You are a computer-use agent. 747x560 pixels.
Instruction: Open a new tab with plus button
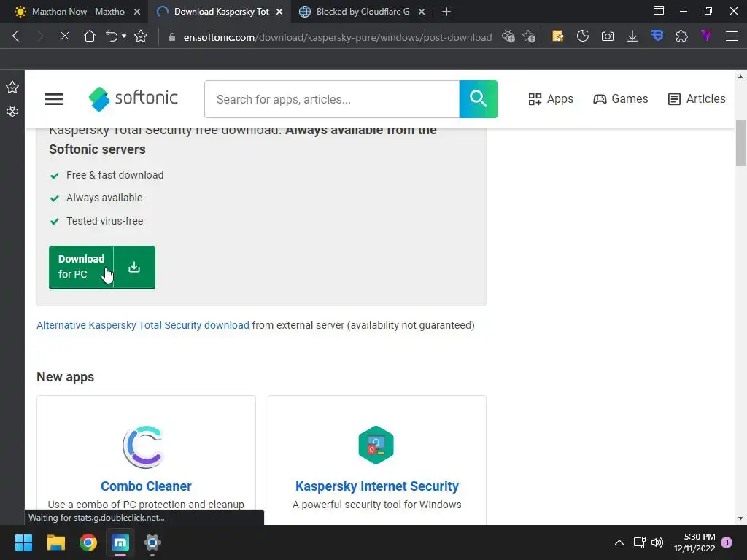click(446, 12)
